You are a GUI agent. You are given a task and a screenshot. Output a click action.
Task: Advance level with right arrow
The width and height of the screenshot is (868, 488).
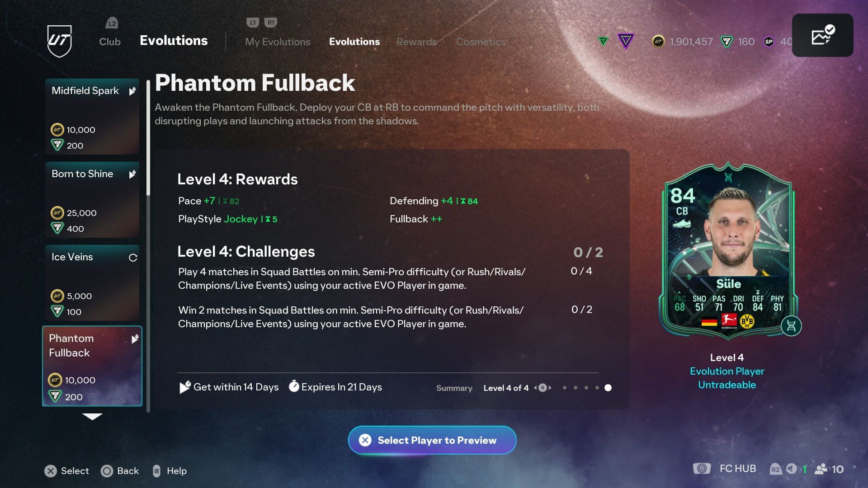(x=550, y=388)
